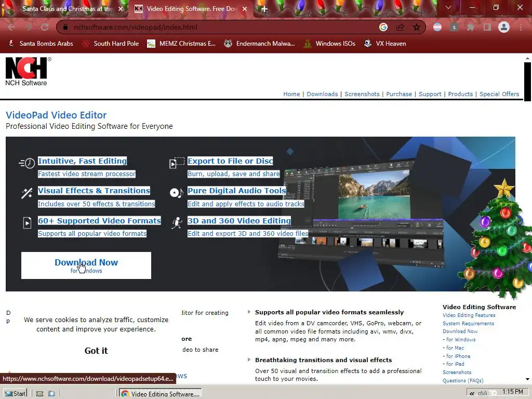Viewport: 532px width, 399px height.
Task: Open Screenshots in site navigation
Action: click(x=362, y=94)
